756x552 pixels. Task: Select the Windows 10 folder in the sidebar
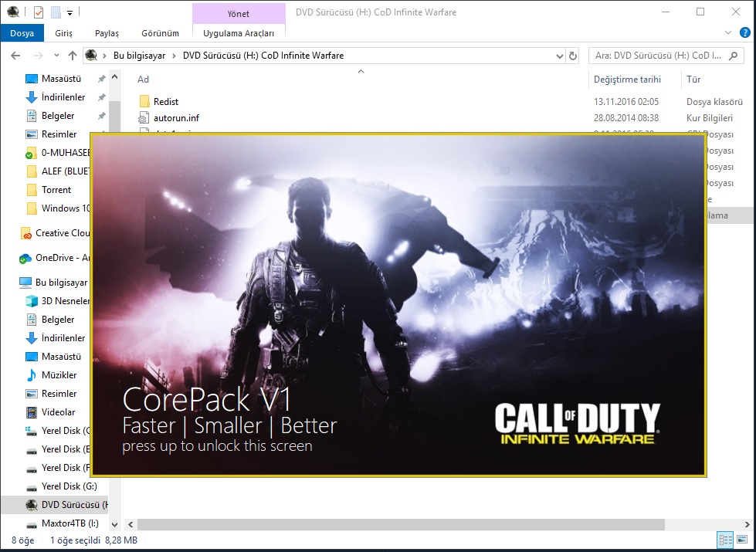(x=57, y=208)
